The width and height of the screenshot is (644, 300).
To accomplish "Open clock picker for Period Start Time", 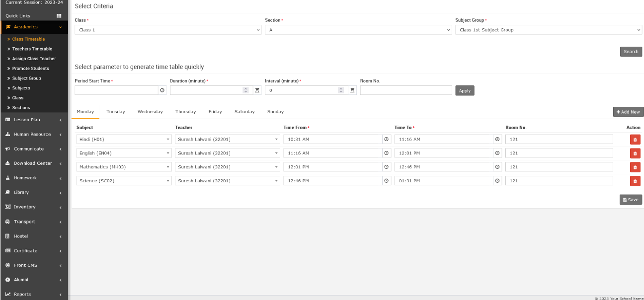I will pyautogui.click(x=162, y=90).
